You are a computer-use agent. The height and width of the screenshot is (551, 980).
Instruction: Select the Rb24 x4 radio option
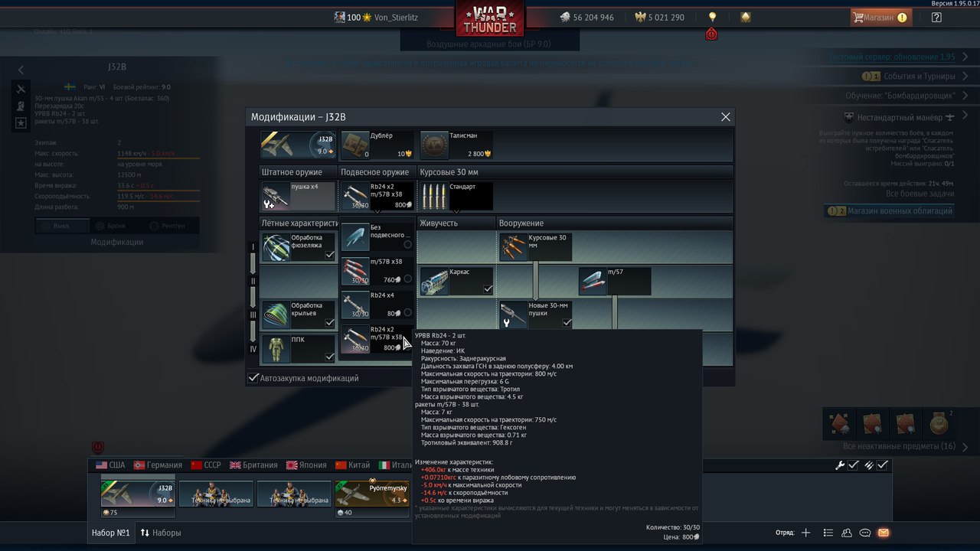coord(407,312)
